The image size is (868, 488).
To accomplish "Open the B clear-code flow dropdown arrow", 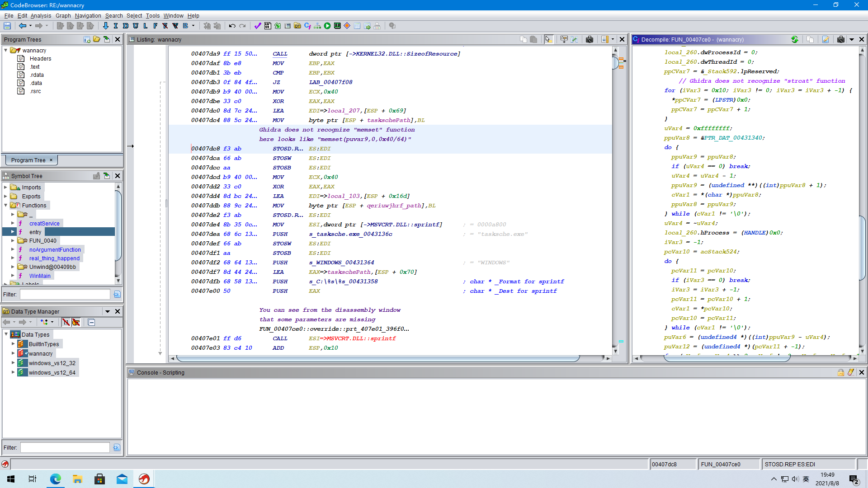I will tap(193, 26).
